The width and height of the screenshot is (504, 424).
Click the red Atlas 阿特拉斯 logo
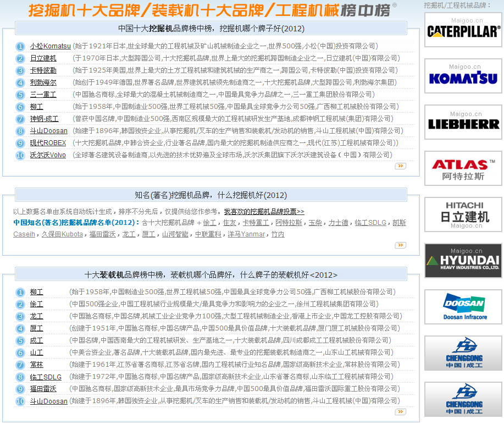[x=463, y=169]
